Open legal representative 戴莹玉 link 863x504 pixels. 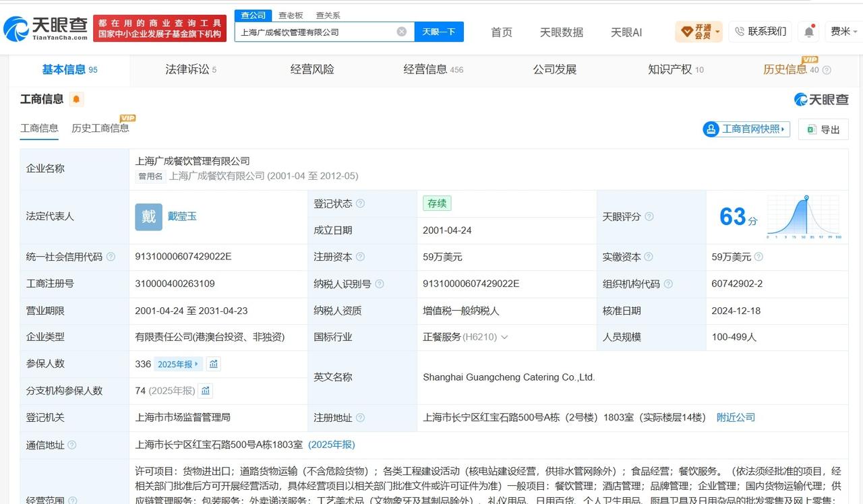tap(182, 216)
